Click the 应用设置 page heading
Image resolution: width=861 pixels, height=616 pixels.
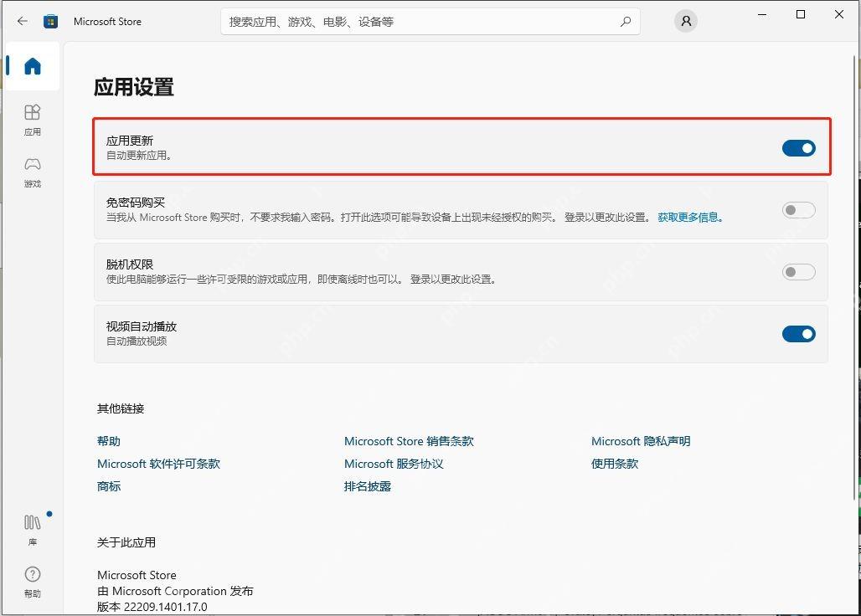click(133, 87)
